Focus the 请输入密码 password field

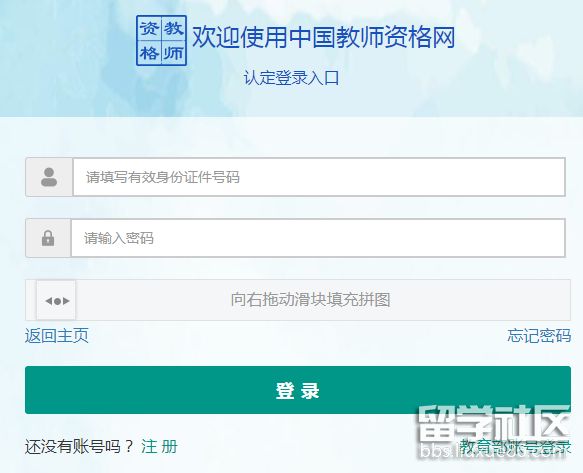coord(318,238)
